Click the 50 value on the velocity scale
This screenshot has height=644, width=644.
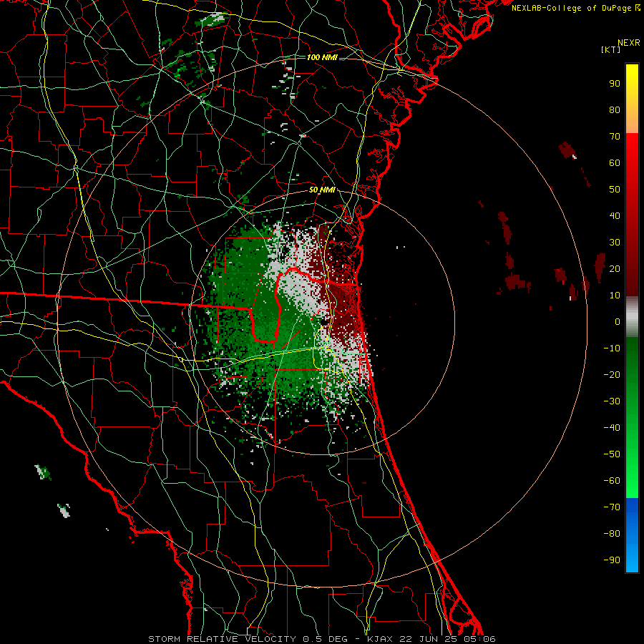(615, 190)
